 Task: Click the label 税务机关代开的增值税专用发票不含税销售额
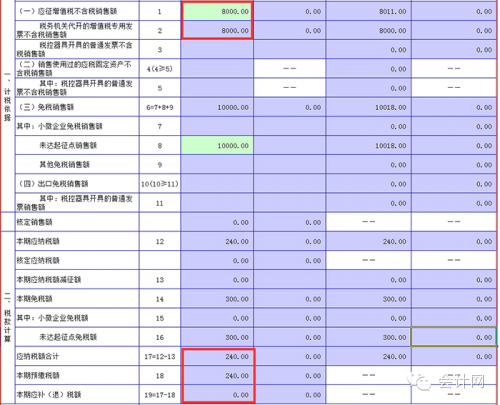75,30
